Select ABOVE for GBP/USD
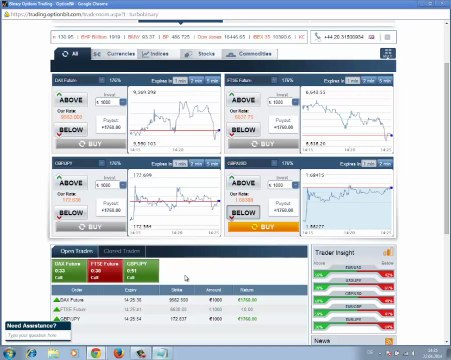 (243, 183)
